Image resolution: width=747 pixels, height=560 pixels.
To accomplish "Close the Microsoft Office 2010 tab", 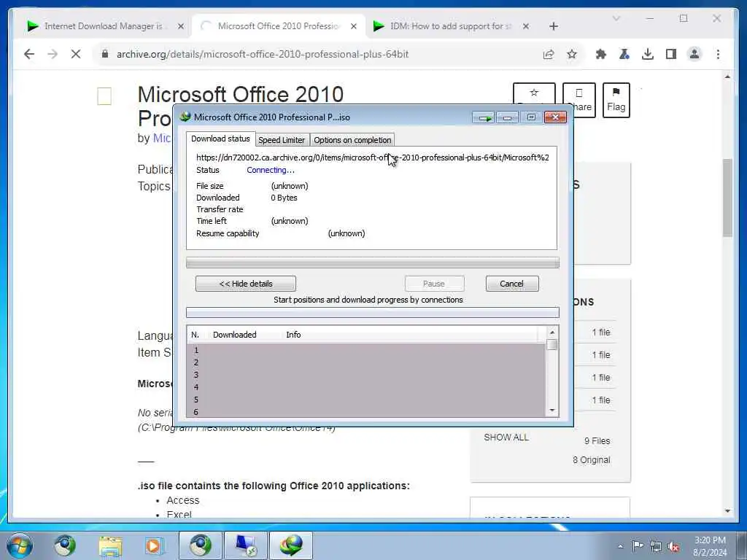I will [354, 26].
